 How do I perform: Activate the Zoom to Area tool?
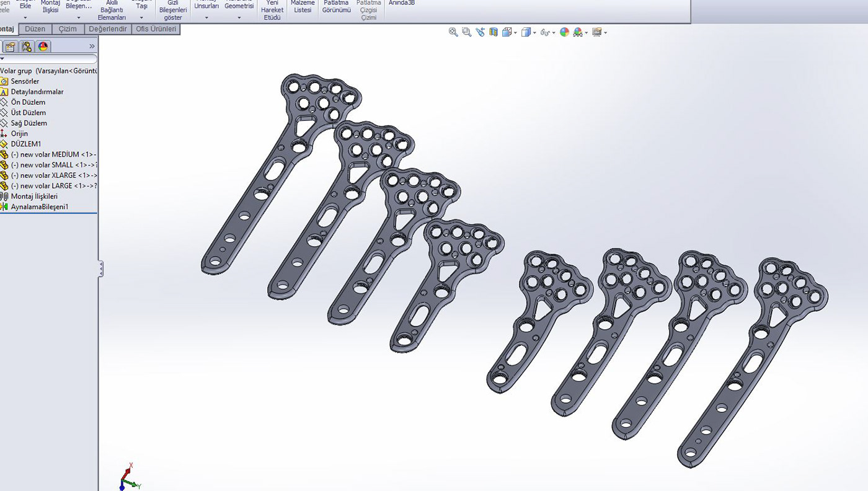466,32
